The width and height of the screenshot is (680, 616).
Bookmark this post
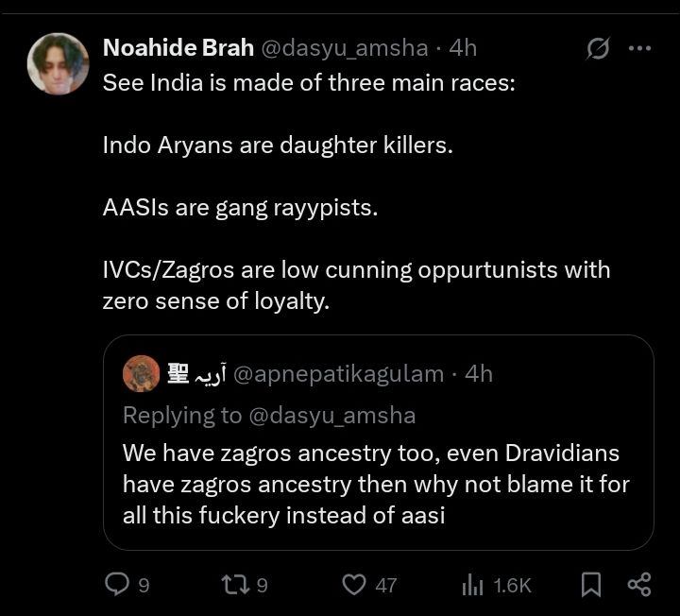pos(591,585)
